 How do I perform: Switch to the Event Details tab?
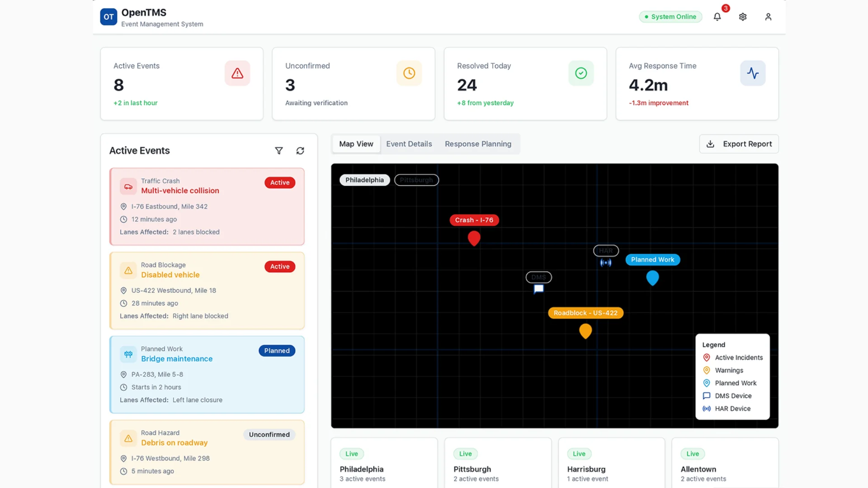tap(409, 144)
